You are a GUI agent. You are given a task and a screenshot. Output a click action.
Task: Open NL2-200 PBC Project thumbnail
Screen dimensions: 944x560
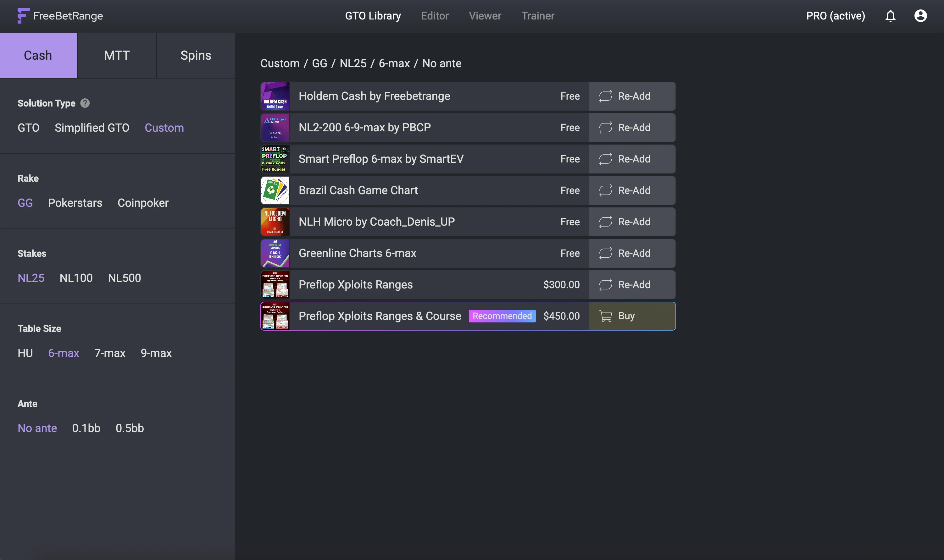[275, 128]
